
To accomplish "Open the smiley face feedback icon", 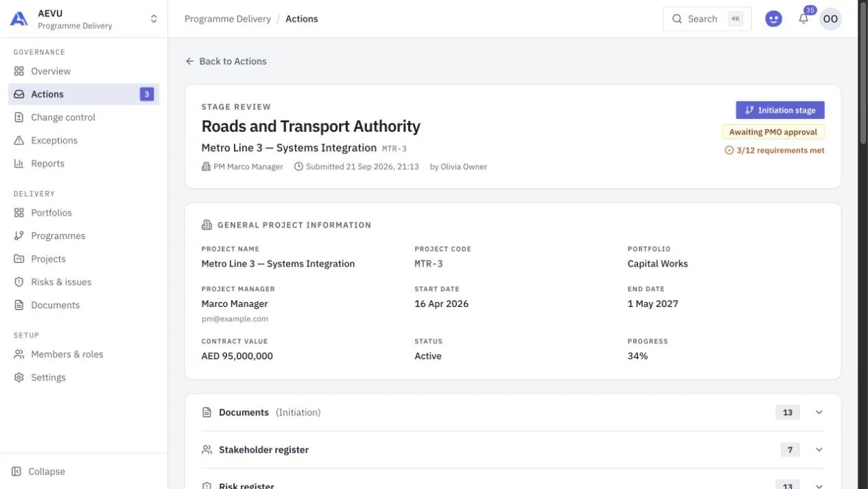I will 773,19.
